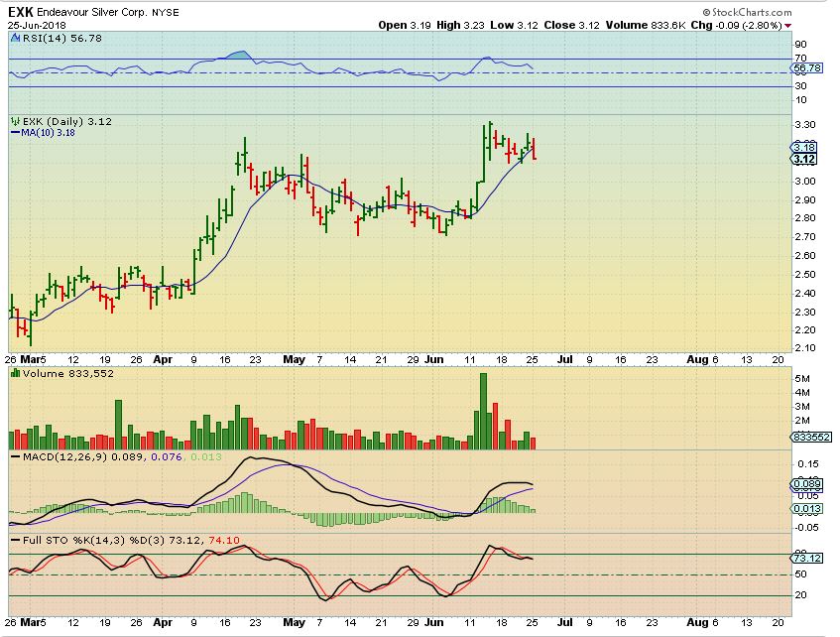840x637 pixels.
Task: Click the Jul label on date axis
Action: (x=561, y=359)
